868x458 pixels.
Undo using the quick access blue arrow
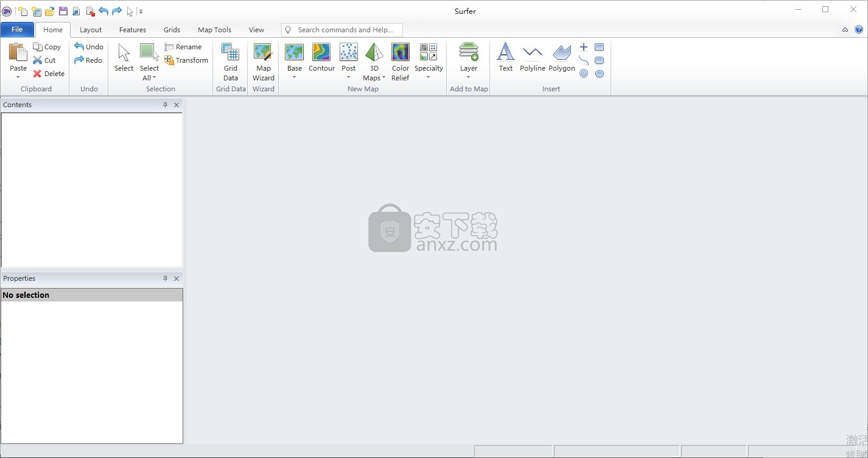tap(103, 11)
